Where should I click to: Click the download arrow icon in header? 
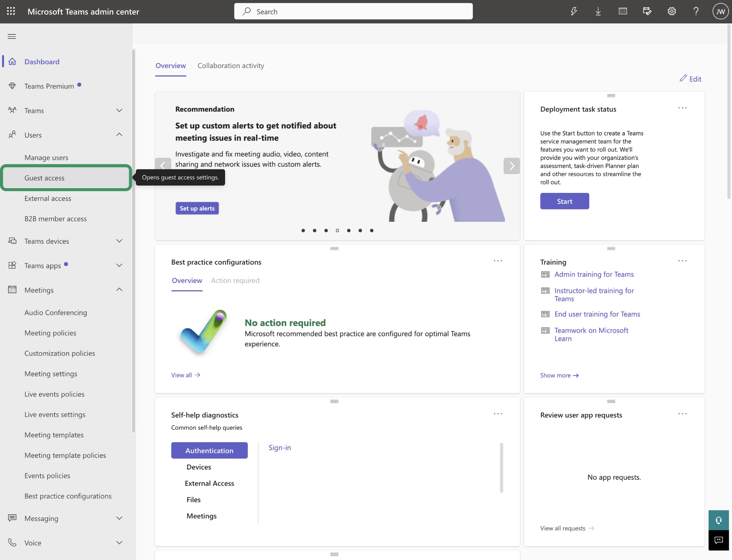click(x=598, y=11)
